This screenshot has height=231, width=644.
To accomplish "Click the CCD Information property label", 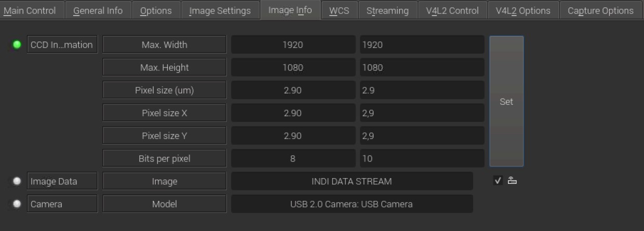I will click(62, 45).
